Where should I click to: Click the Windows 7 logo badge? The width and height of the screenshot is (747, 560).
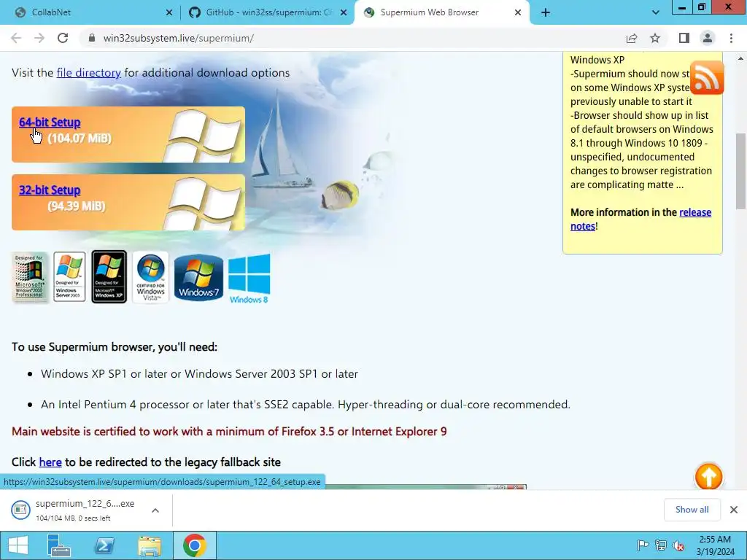[198, 278]
